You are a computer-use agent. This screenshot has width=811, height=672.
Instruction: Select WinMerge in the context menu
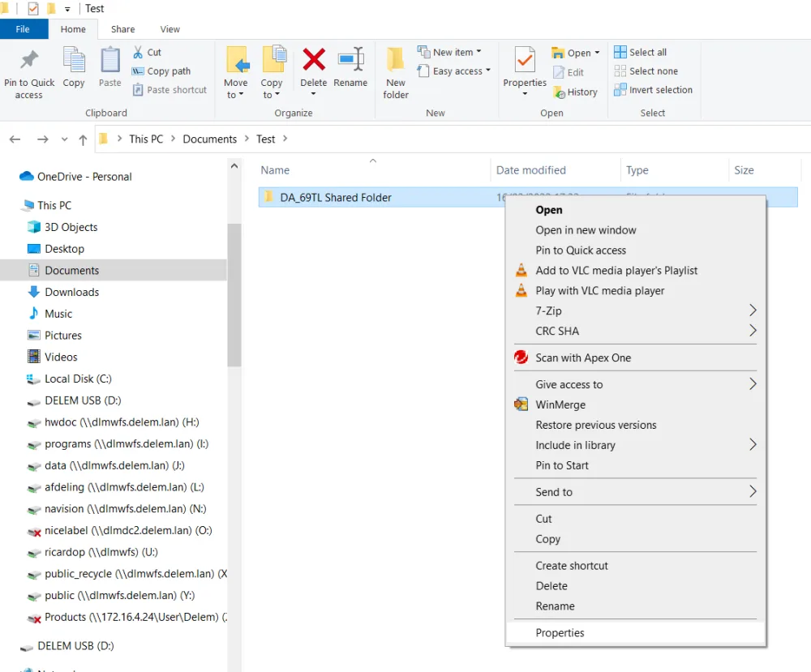tap(636, 404)
